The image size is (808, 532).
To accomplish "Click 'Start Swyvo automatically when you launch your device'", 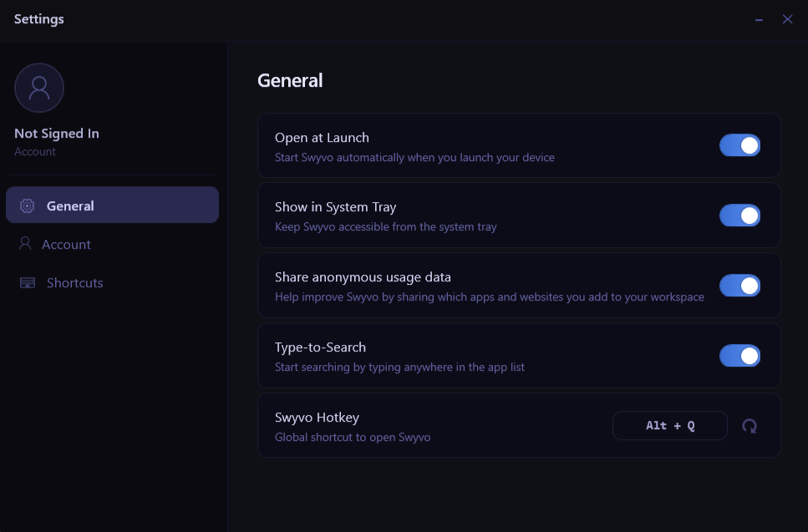I will point(414,157).
